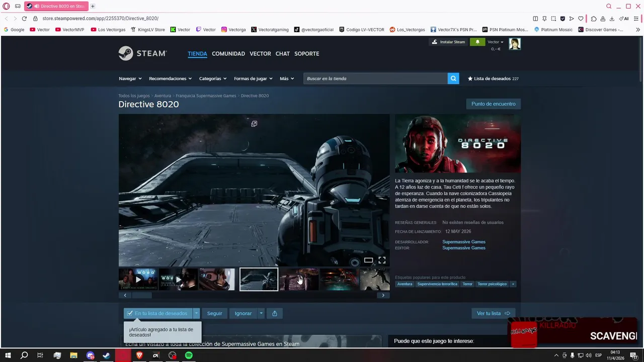Click the Terror psicológico tag
This screenshot has width=644, height=362.
492,284
